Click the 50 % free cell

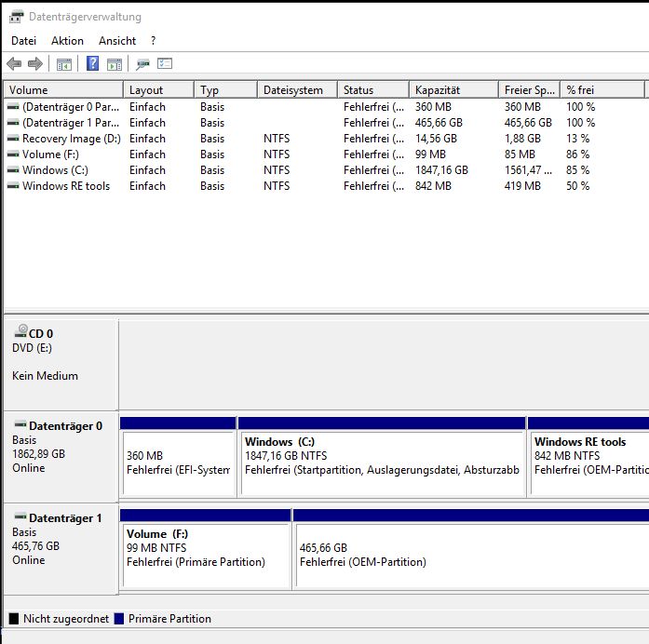tap(578, 186)
